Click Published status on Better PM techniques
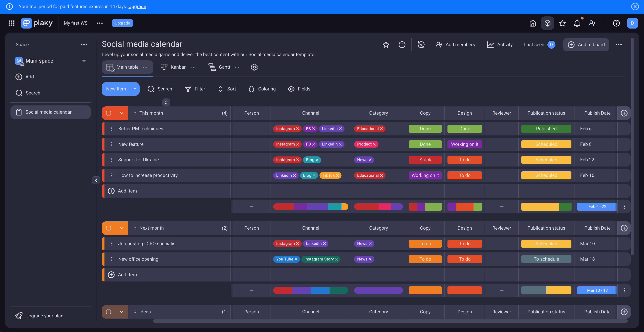The image size is (644, 332). pos(546,128)
